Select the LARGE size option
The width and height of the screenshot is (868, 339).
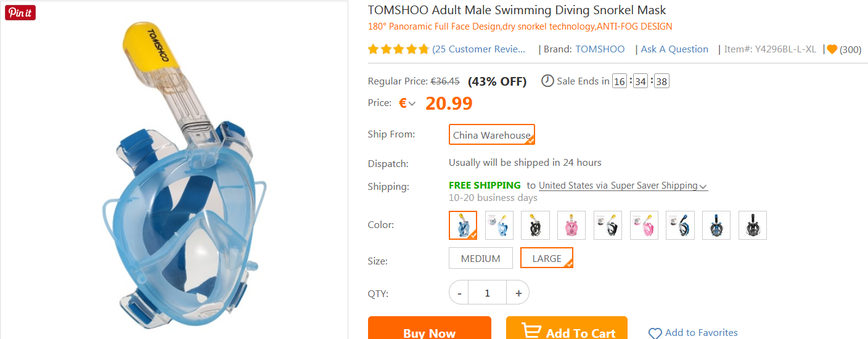[x=546, y=258]
